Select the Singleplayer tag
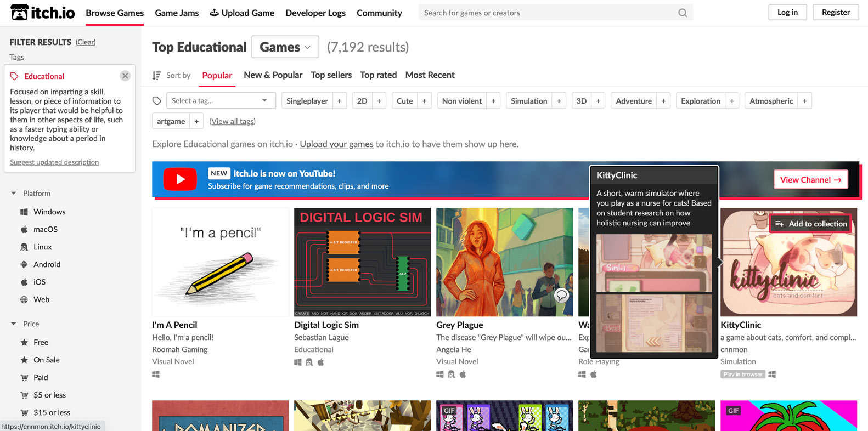The width and height of the screenshot is (868, 431). click(307, 101)
